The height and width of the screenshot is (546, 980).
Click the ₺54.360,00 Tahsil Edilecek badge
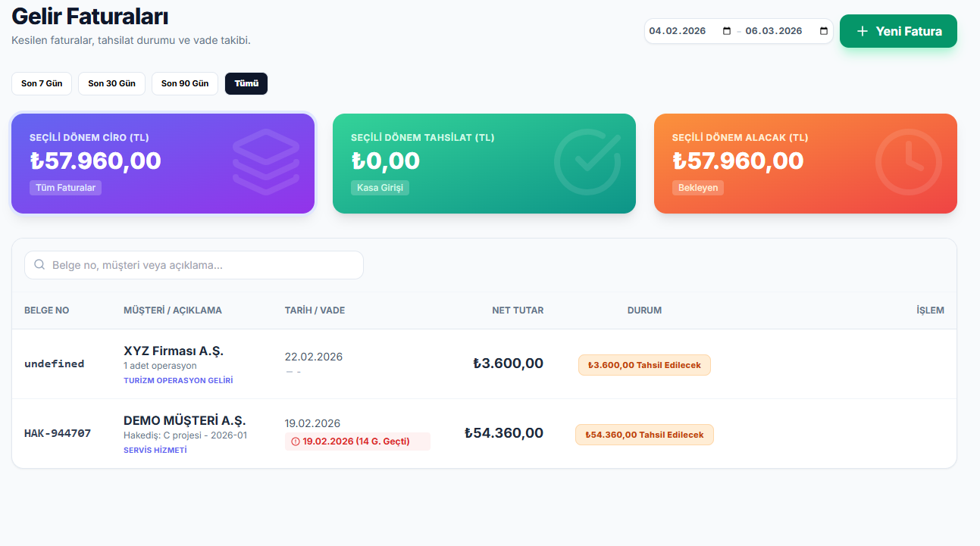tap(644, 435)
